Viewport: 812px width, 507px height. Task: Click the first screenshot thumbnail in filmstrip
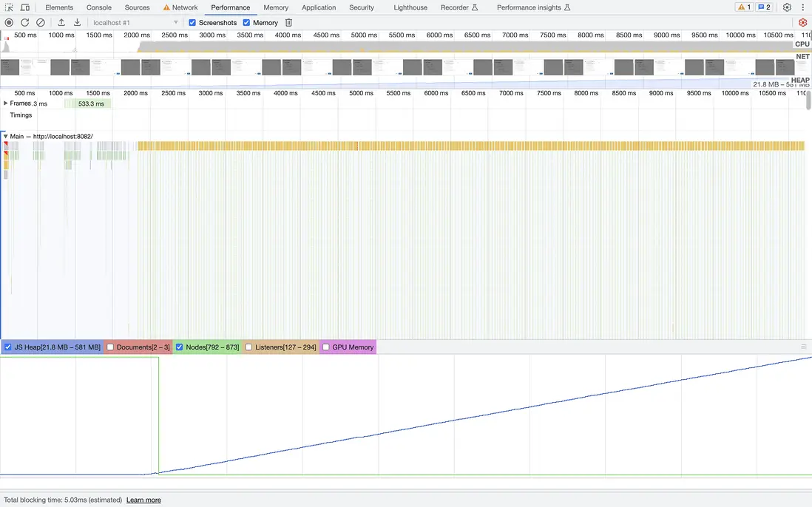tap(10, 67)
